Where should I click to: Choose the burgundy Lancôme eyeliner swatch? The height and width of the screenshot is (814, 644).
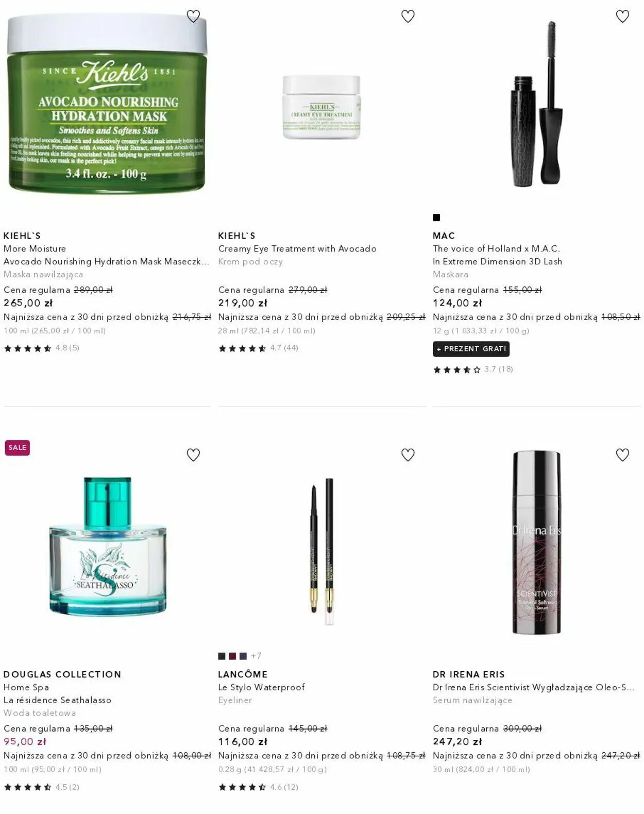tap(232, 656)
